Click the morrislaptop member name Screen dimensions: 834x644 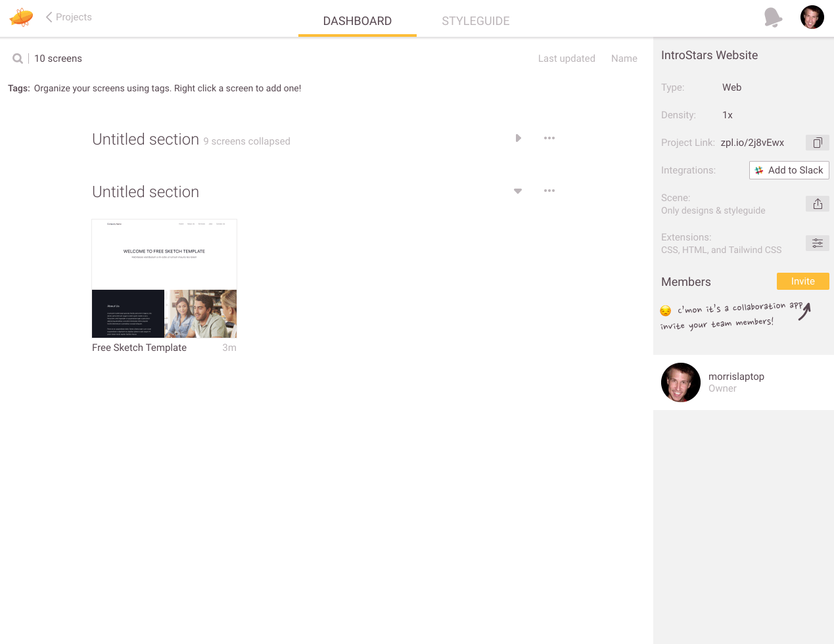[x=736, y=377]
